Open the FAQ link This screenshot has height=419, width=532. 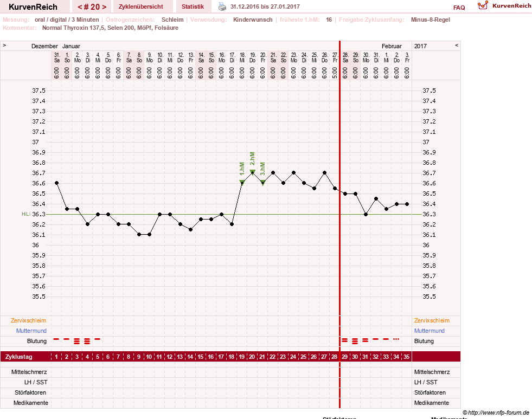[459, 8]
